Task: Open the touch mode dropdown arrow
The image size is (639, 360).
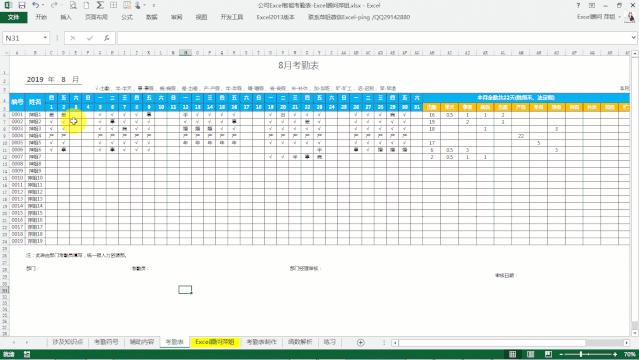Action: (x=144, y=5)
